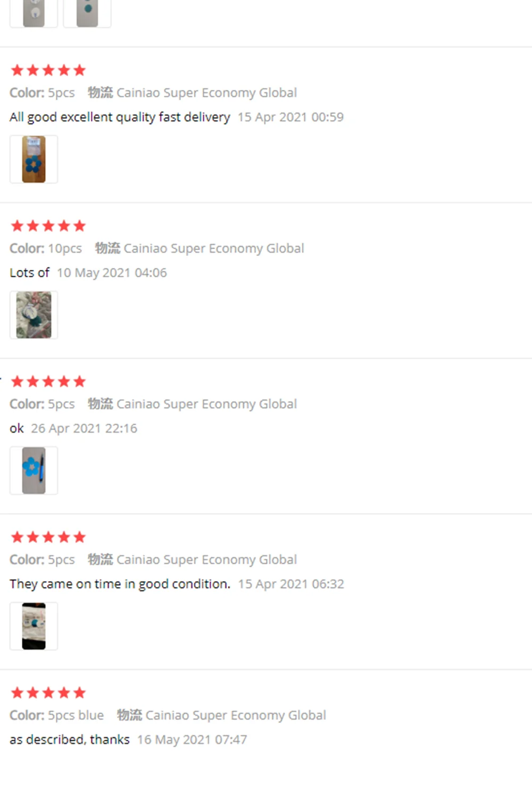
Task: Open second partially visible thumbnail at top
Action: 87,13
